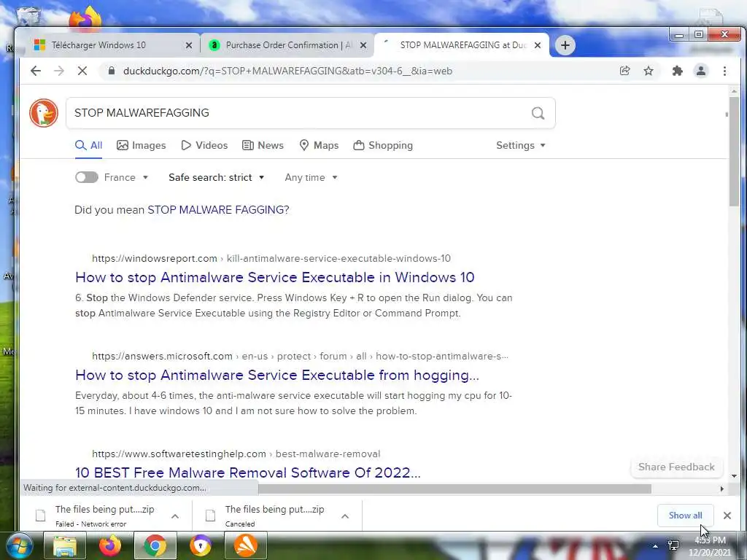This screenshot has width=747, height=560.
Task: Open 10 BEST Free Malware Removal Software result
Action: pyautogui.click(x=248, y=472)
